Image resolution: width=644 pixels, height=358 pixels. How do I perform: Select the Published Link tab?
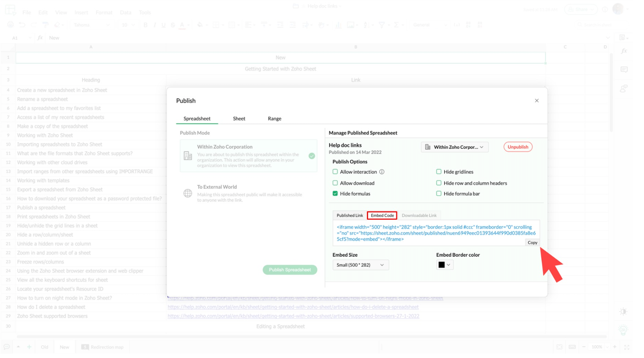(x=350, y=215)
